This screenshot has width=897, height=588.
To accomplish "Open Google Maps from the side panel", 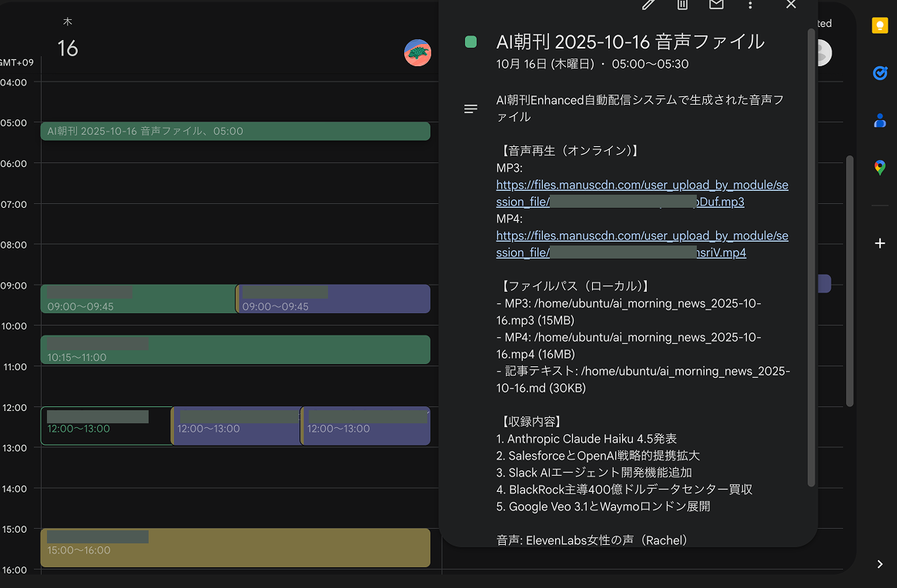I will pyautogui.click(x=879, y=167).
